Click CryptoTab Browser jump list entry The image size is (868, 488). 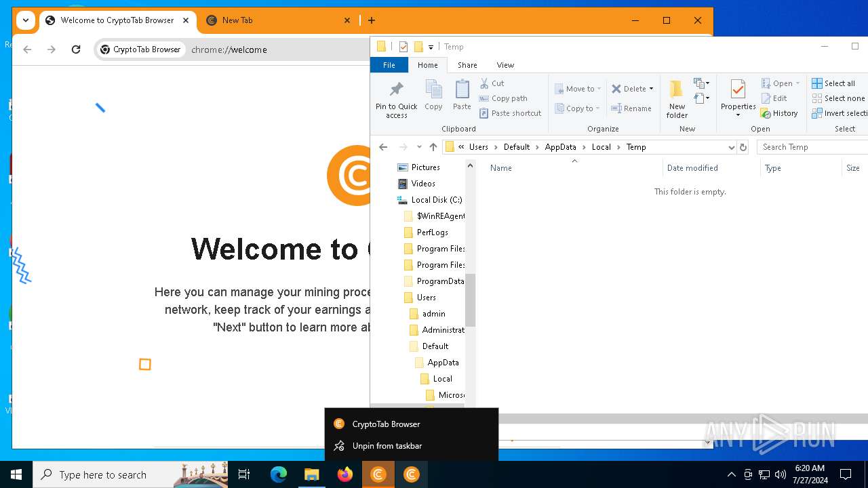click(x=412, y=424)
